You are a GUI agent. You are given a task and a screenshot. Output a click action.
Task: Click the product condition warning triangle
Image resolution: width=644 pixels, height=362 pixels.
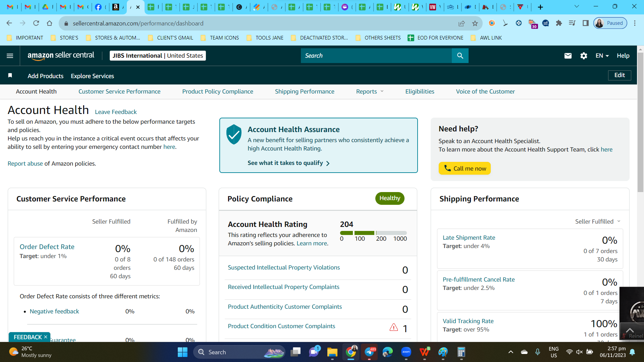point(394,327)
